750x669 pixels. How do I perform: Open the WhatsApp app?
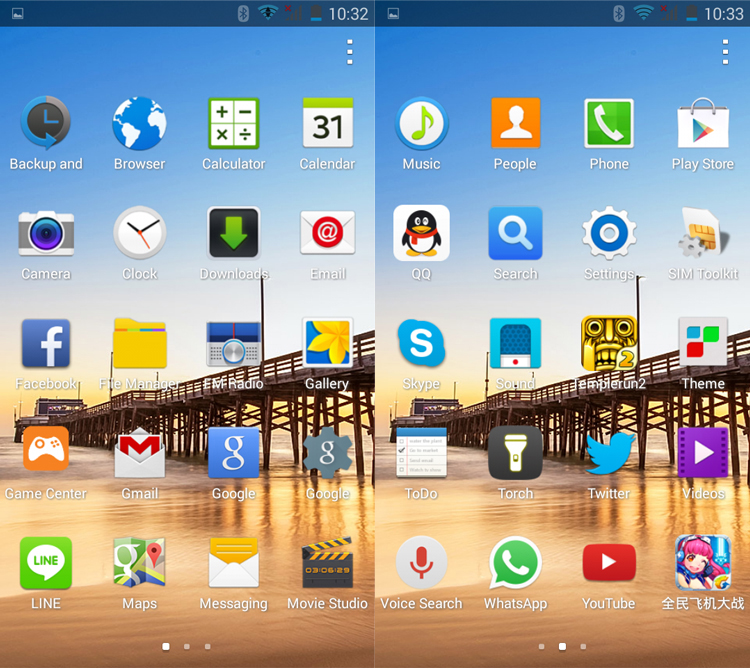point(515,564)
